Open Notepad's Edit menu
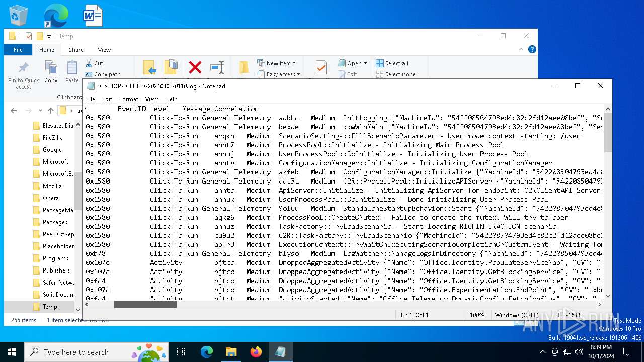The height and width of the screenshot is (362, 644). click(107, 99)
